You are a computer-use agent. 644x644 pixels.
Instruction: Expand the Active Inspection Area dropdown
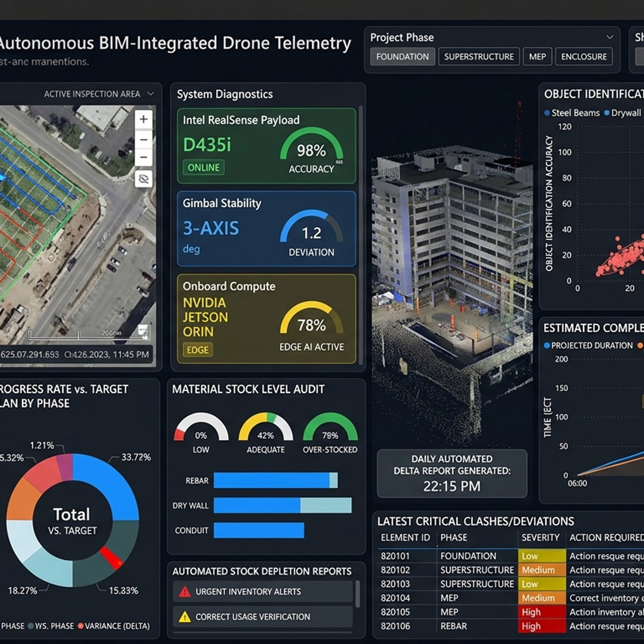pos(150,94)
